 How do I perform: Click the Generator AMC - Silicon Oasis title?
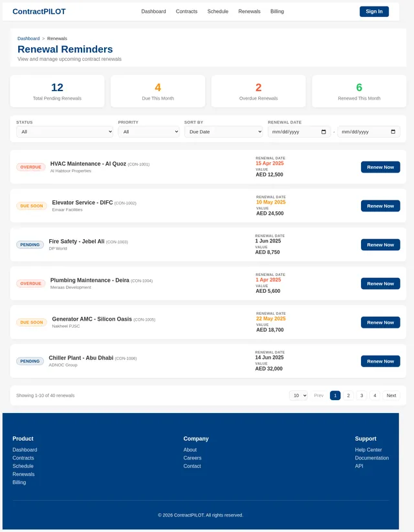click(92, 319)
